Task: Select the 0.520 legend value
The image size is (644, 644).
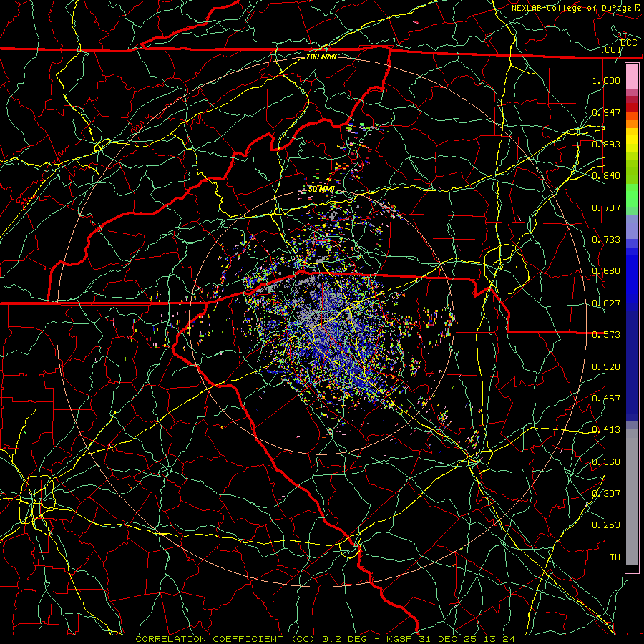Action: pyautogui.click(x=606, y=367)
